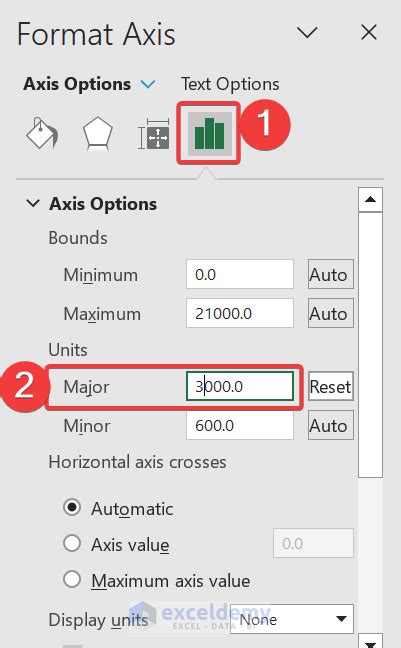The image size is (401, 648).
Task: Collapse the Axis Options section
Action: (x=33, y=203)
